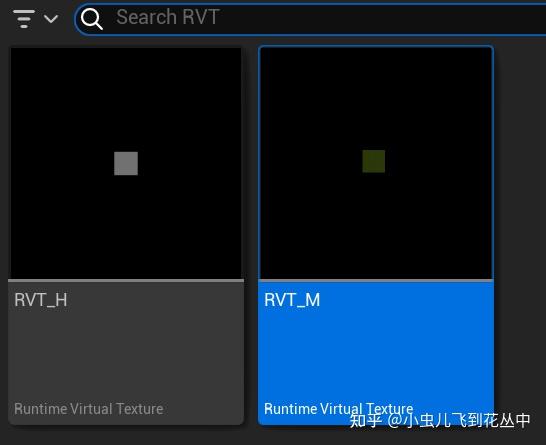Focus the Search RVT input field
This screenshot has height=445, width=546.
coord(310,18)
